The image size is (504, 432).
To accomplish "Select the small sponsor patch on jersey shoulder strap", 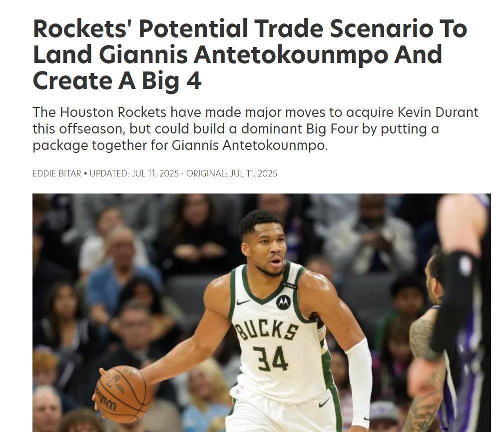I will click(290, 285).
